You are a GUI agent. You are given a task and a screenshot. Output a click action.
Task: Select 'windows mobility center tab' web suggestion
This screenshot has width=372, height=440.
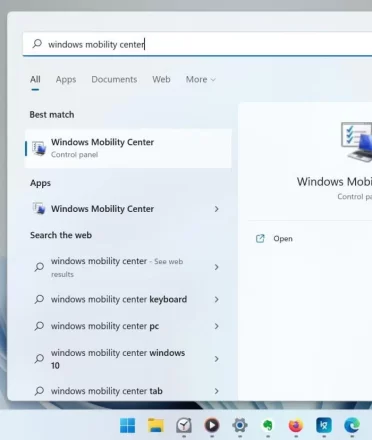tap(128, 391)
